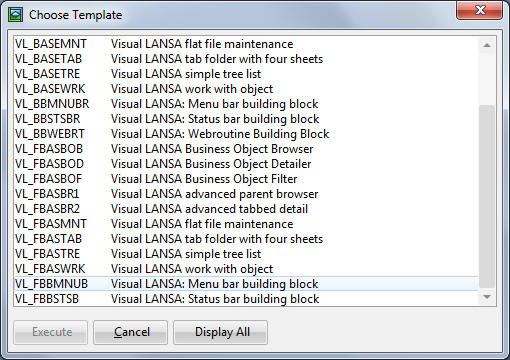Pick VL_FBASBOF Business Object Filter
This screenshot has width=510, height=360.
tap(246, 179)
